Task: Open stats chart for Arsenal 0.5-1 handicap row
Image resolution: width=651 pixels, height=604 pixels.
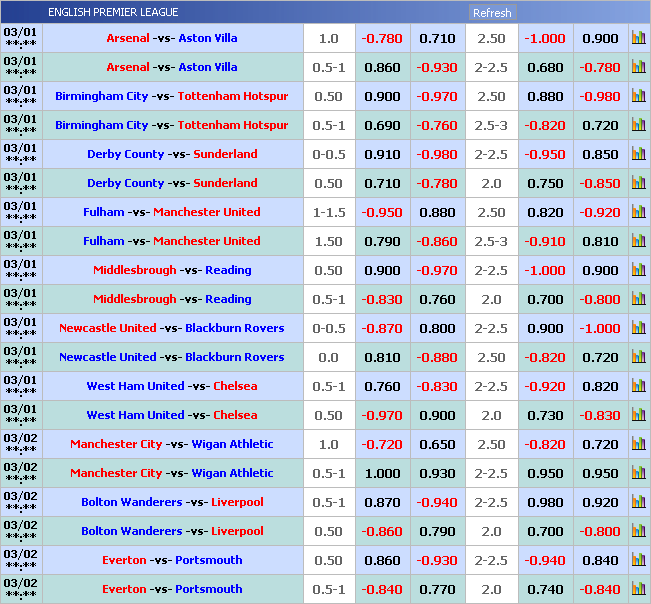Action: coord(639,67)
